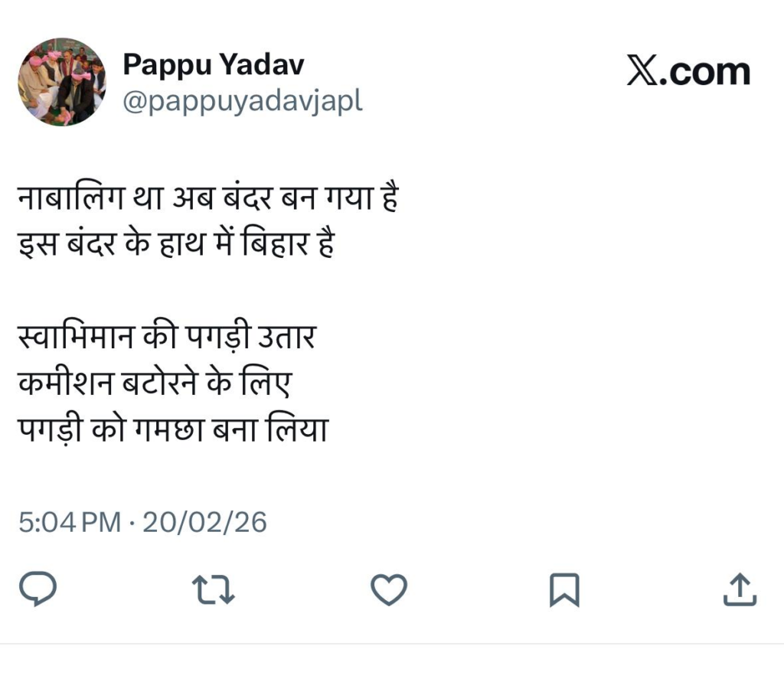Bookmark this tweet

tap(565, 590)
